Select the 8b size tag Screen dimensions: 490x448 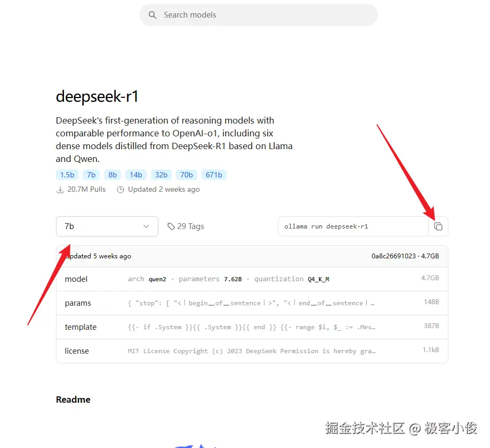[113, 175]
